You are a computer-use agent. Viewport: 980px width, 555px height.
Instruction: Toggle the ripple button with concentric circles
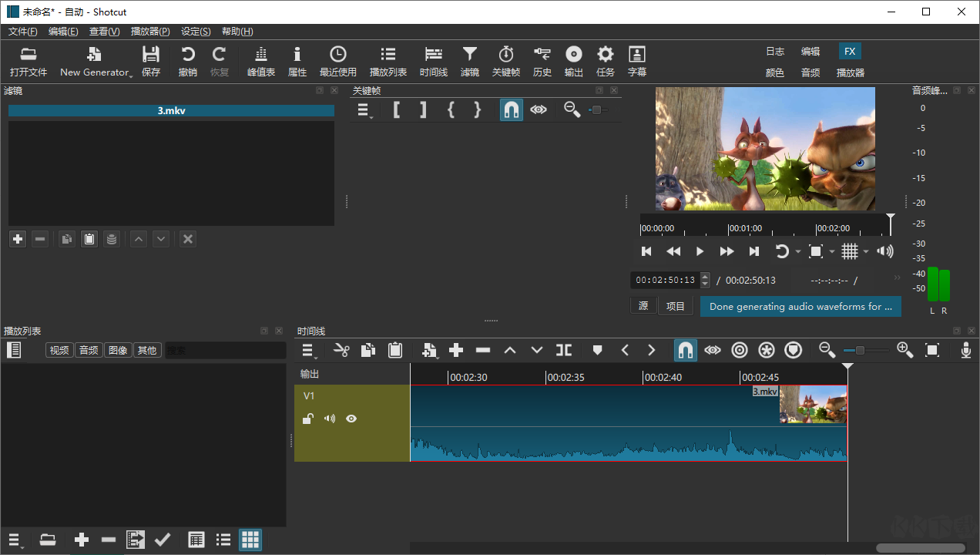coord(740,350)
